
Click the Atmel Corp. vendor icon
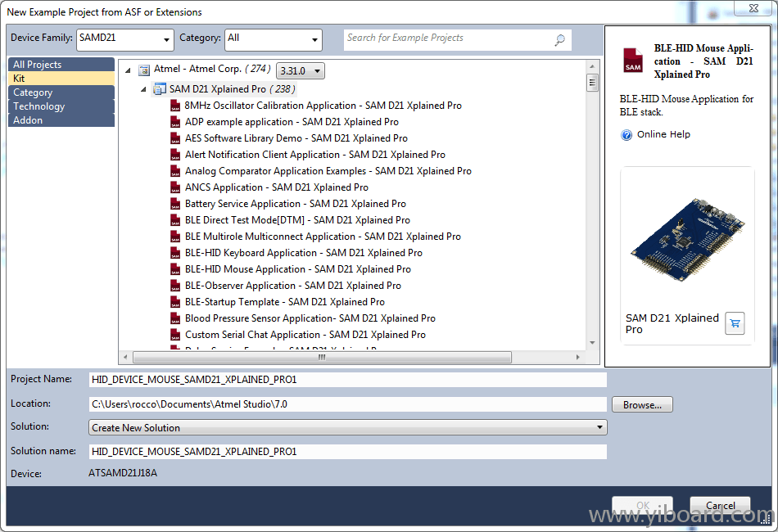(144, 70)
